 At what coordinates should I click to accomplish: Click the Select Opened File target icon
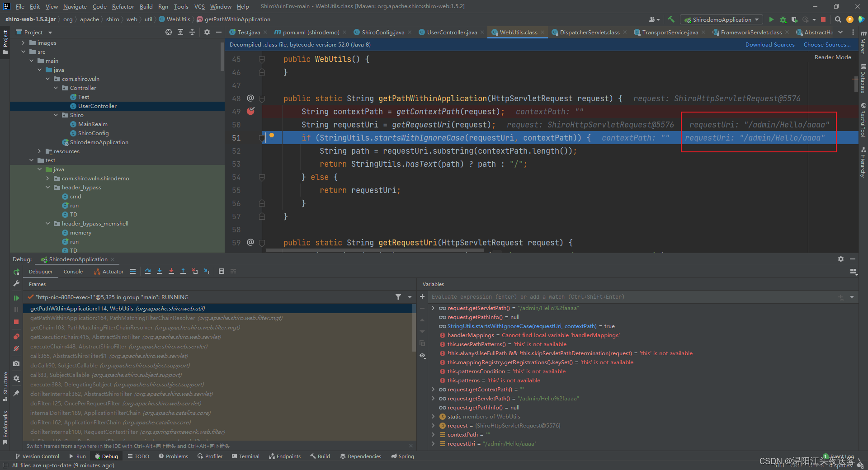169,32
